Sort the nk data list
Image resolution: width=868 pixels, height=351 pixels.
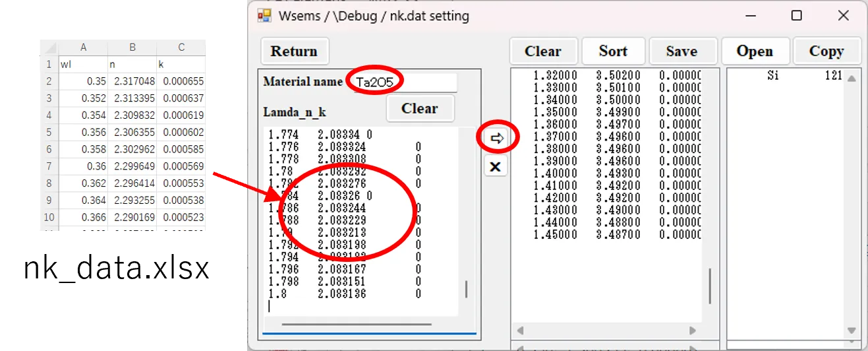613,51
